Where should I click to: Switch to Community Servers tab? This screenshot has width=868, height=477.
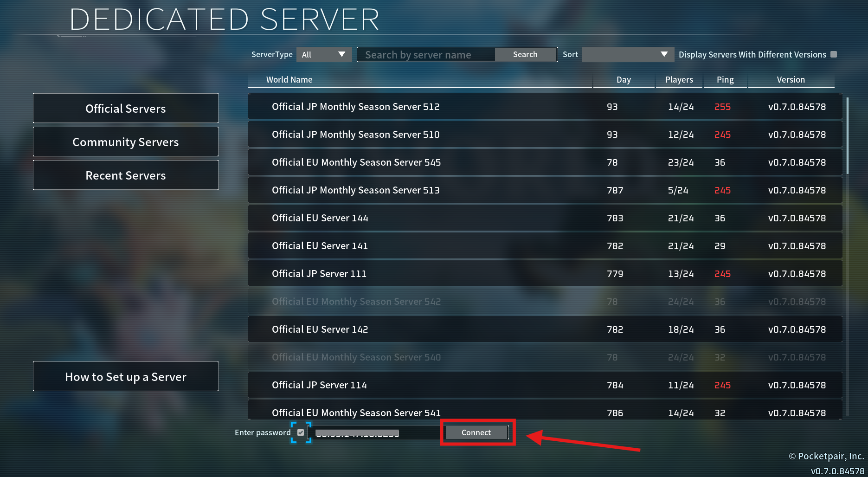point(126,142)
